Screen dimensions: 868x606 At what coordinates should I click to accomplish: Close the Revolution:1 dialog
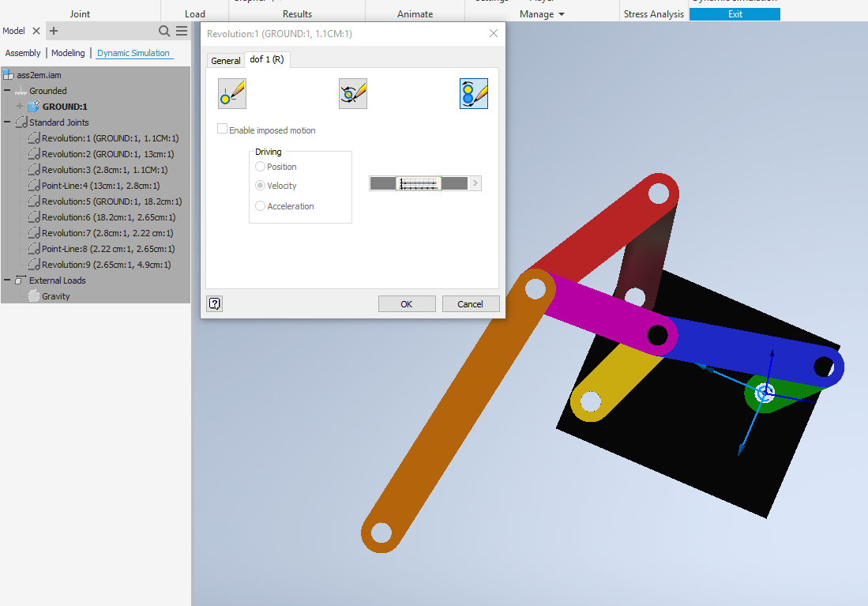click(x=493, y=34)
